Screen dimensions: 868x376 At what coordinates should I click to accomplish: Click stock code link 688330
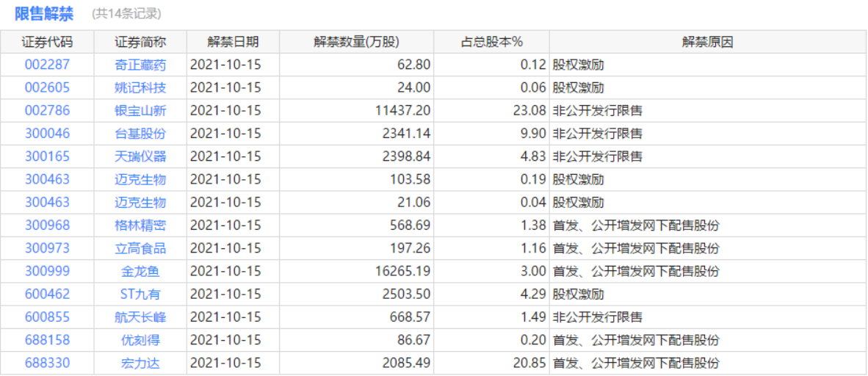coord(47,363)
